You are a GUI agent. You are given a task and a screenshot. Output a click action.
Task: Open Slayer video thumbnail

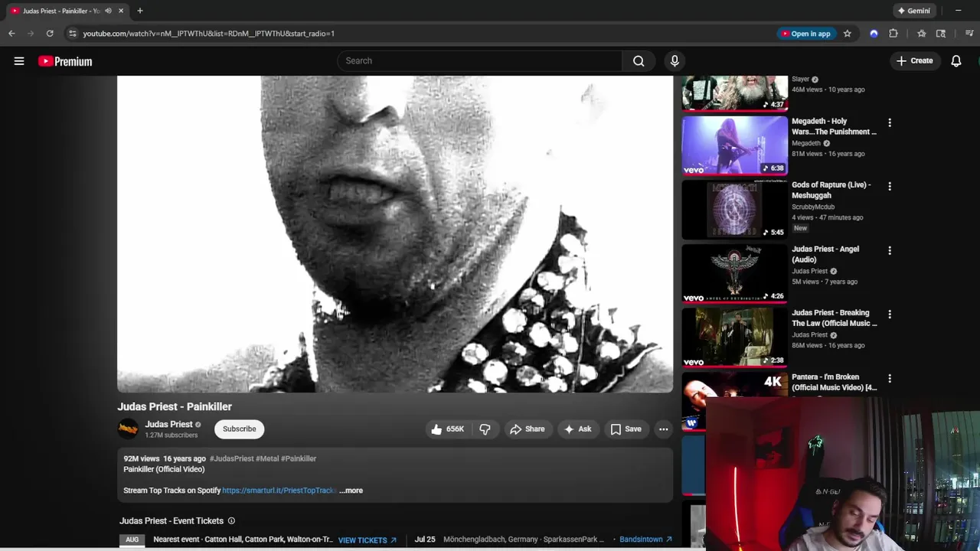[x=735, y=93]
